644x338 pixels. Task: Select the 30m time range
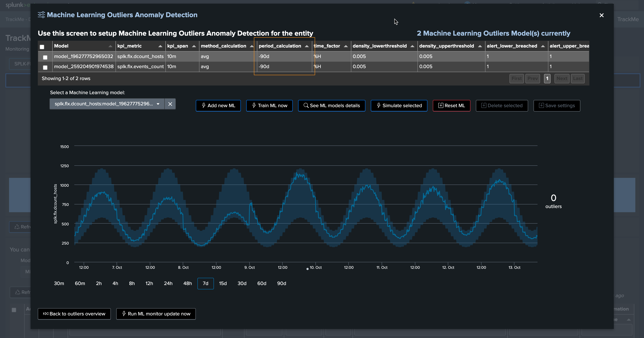click(x=59, y=283)
